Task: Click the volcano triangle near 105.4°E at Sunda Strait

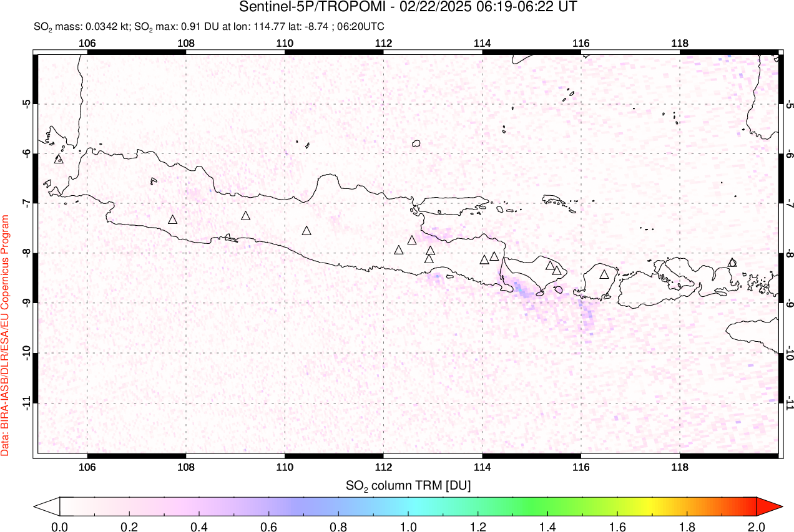Action: coord(59,159)
